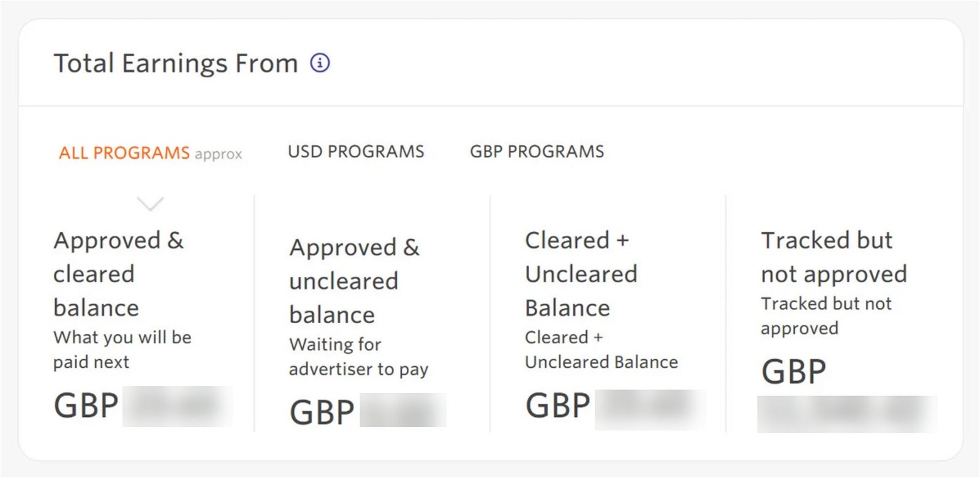
Task: Open the GBP PROGRAMS tab
Action: (537, 151)
